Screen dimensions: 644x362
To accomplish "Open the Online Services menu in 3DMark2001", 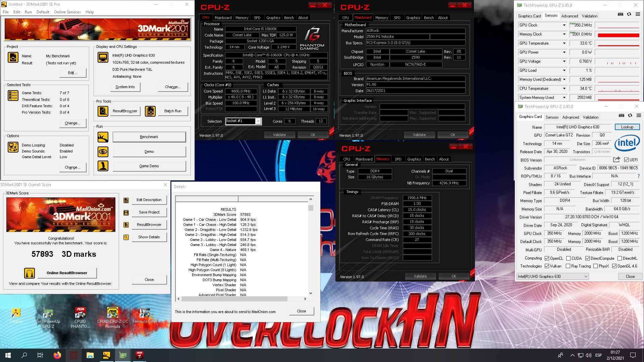I will click(x=67, y=12).
